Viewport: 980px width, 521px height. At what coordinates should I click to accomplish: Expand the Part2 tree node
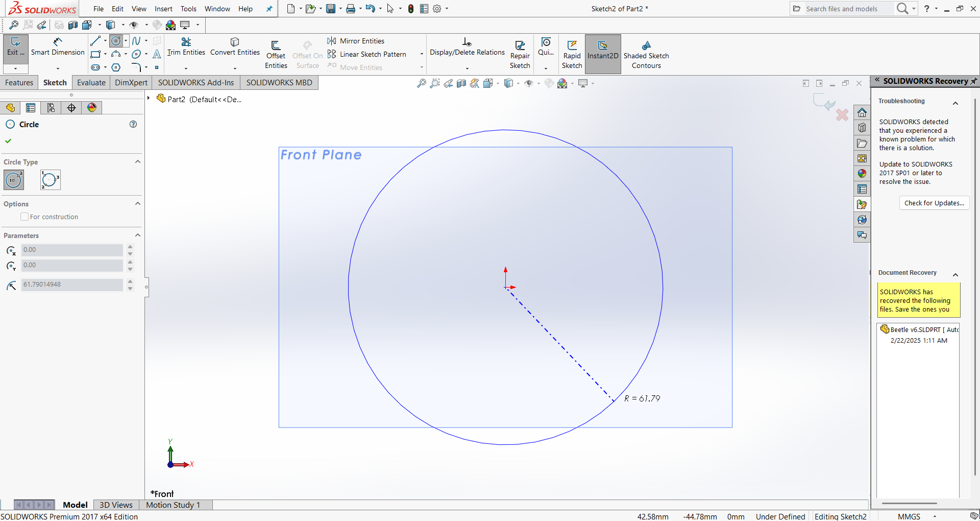coord(149,98)
